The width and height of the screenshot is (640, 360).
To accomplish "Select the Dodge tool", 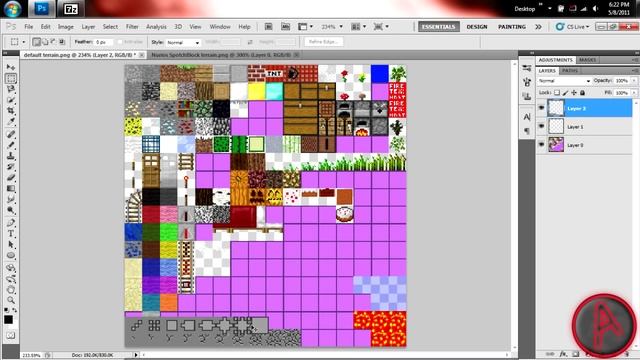I will click(11, 211).
